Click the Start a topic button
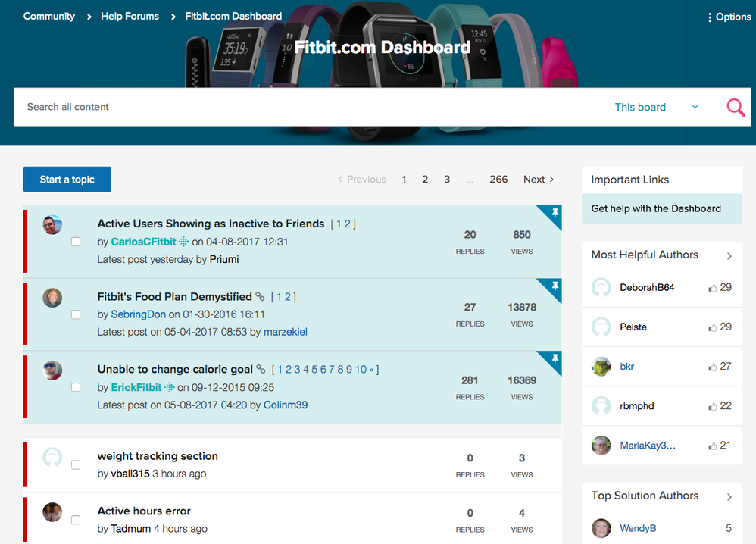Viewport: 756px width, 544px height. click(67, 180)
